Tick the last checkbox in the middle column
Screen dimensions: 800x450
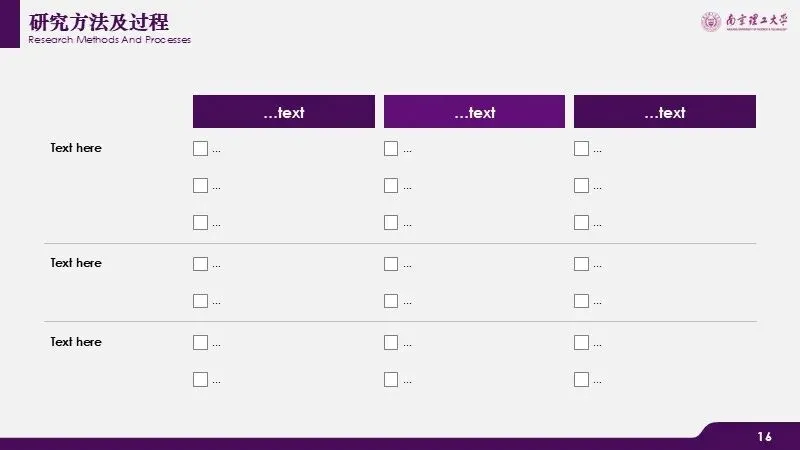[x=391, y=379]
